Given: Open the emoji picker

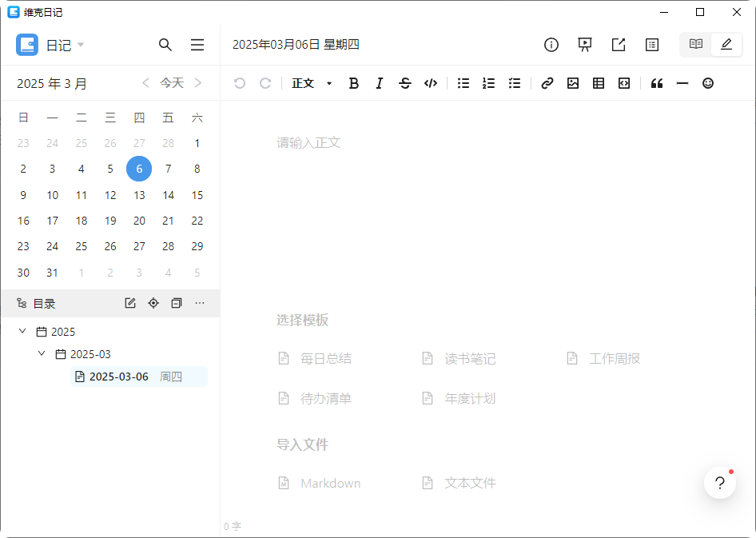Looking at the screenshot, I should tap(708, 83).
